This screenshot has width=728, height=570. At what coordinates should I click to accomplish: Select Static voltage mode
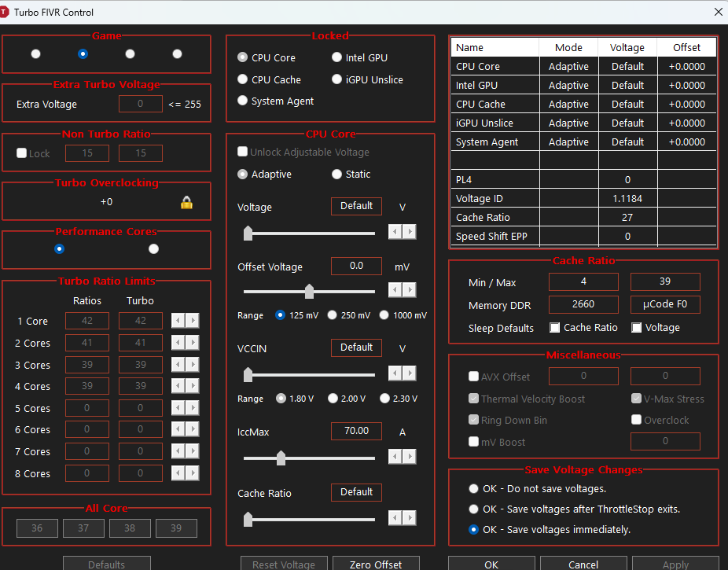(x=336, y=174)
